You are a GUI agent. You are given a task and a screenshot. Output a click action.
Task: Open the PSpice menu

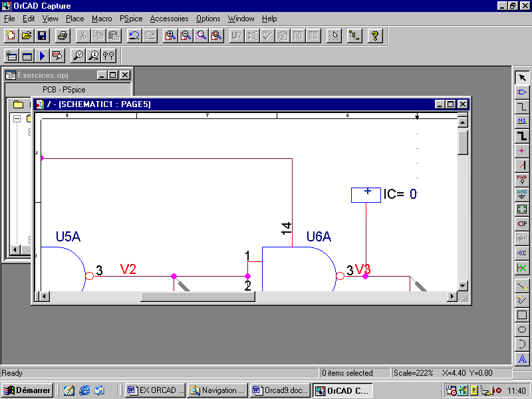click(130, 19)
